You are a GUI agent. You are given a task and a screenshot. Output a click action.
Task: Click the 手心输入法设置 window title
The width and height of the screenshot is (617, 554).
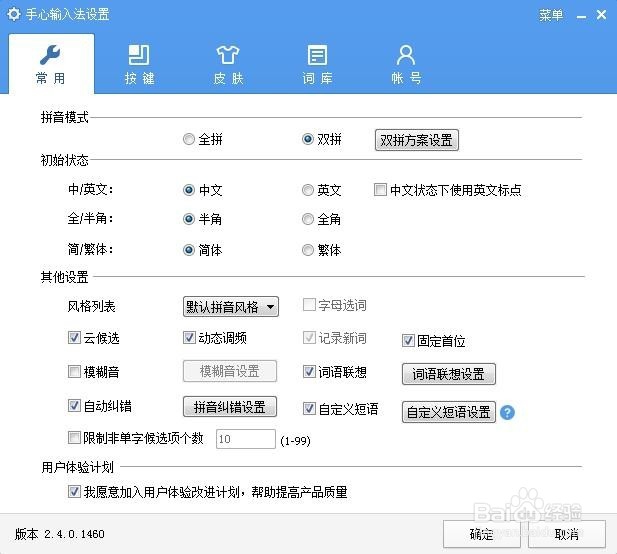68,15
